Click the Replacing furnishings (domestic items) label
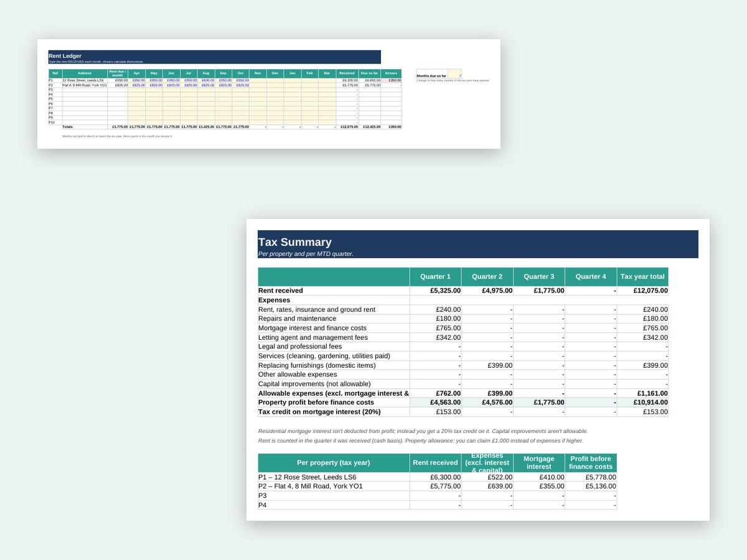 click(334, 365)
